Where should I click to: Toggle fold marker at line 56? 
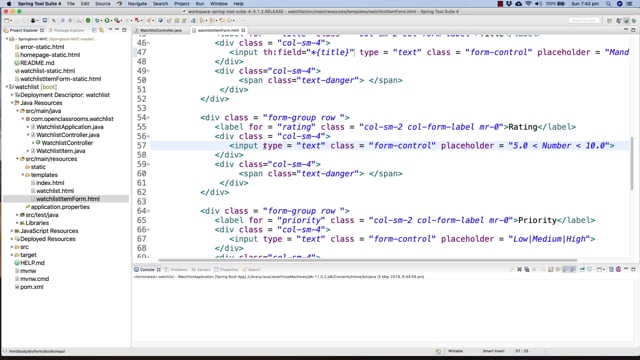149,137
